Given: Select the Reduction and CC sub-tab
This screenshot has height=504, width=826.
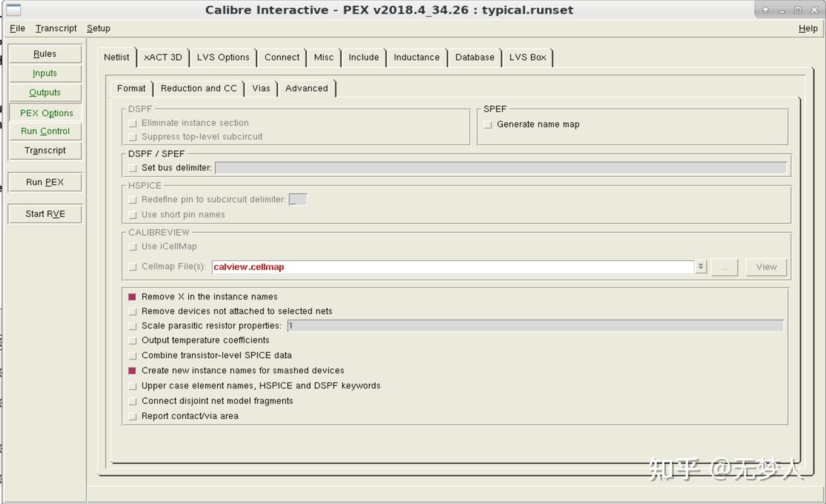Looking at the screenshot, I should [x=199, y=88].
